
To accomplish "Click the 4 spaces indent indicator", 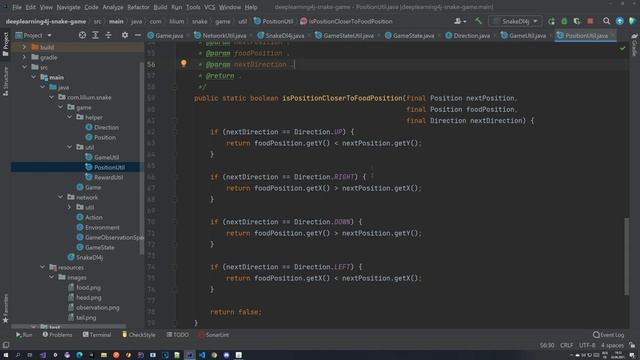I will click(612, 345).
